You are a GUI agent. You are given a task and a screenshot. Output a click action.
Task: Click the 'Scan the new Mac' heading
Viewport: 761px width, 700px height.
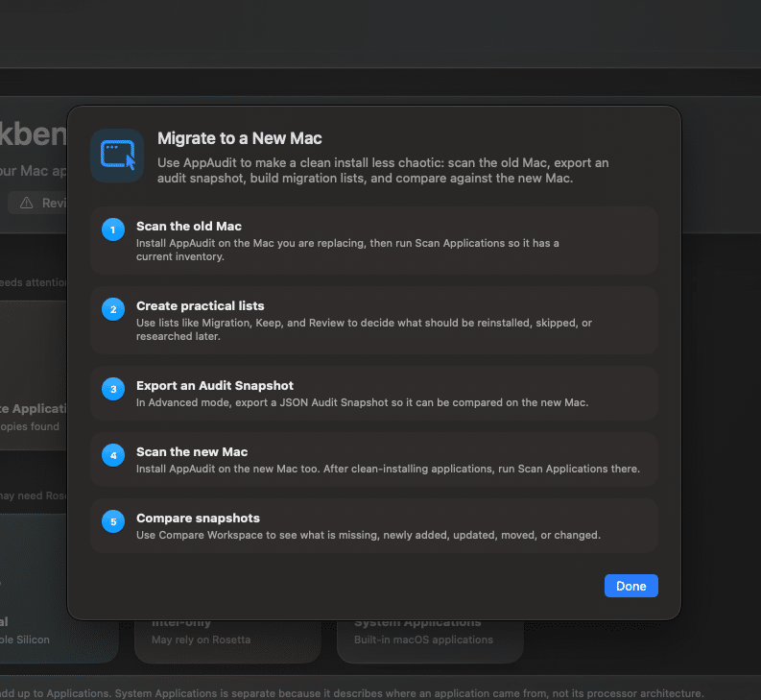point(192,451)
